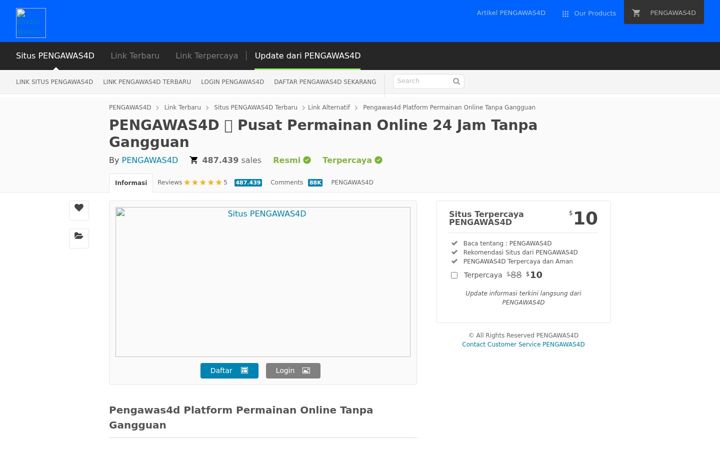Select the Pengawas4d Platform Permainan breadcrumb text

click(449, 107)
